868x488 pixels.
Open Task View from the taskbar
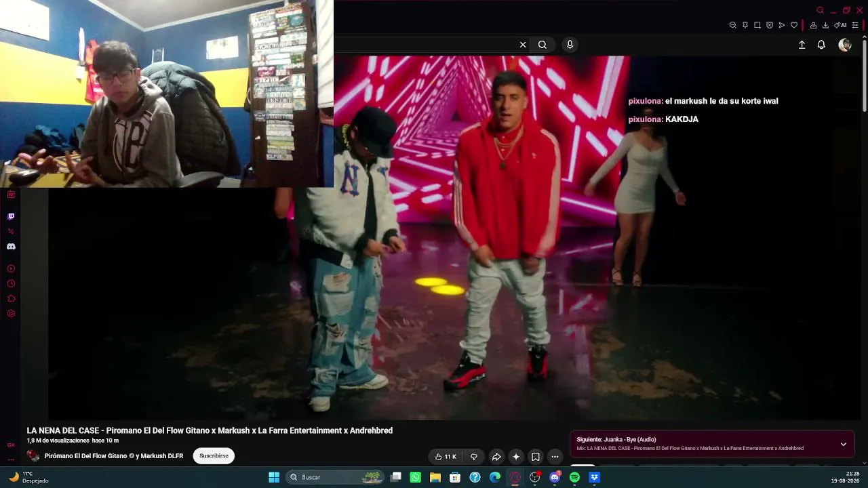tap(396, 477)
